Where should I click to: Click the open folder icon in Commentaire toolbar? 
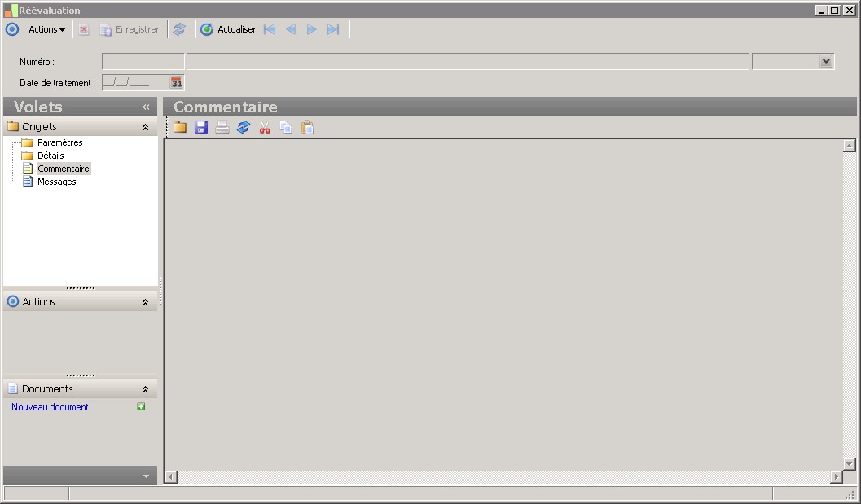(180, 127)
